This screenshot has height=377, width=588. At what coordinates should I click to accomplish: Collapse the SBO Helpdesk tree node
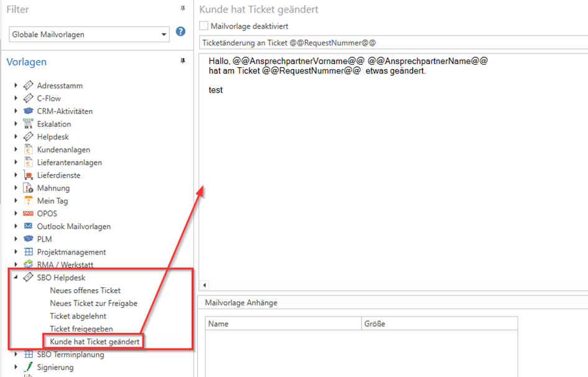point(16,277)
